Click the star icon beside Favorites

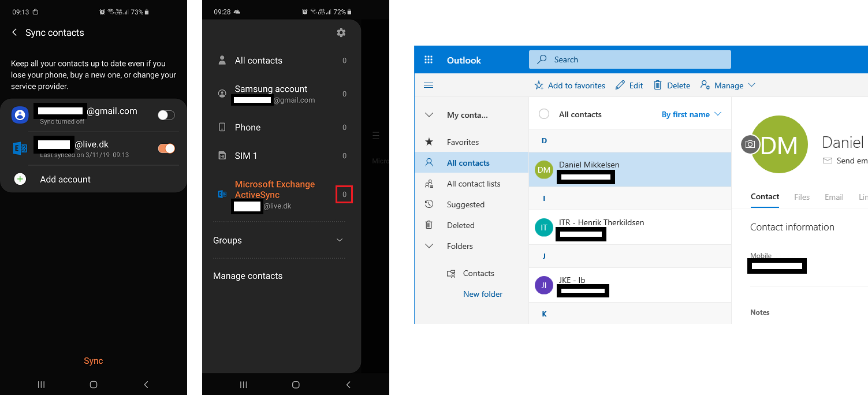[429, 142]
